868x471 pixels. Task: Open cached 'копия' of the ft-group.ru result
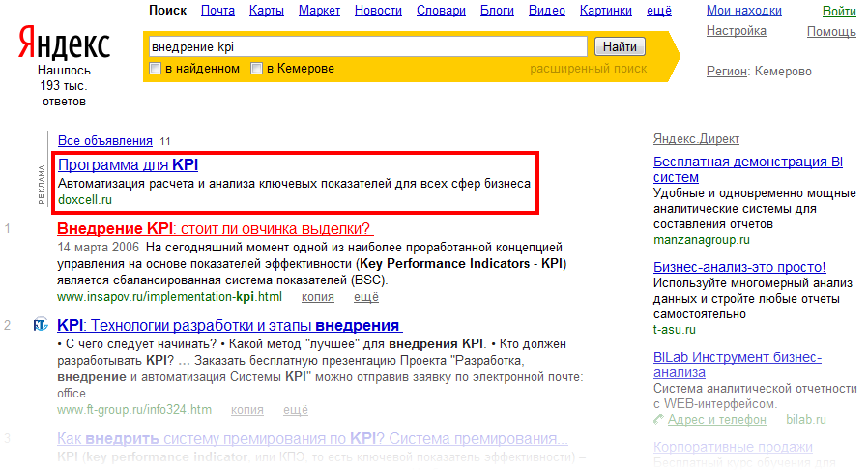(x=246, y=410)
